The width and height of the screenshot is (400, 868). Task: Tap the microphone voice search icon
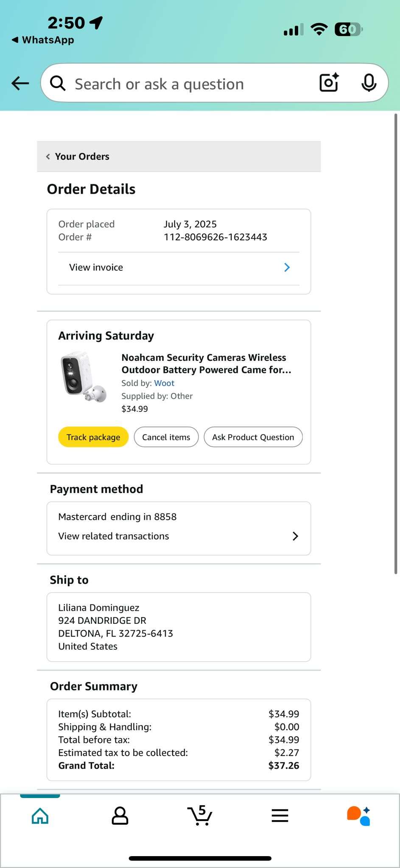(369, 83)
